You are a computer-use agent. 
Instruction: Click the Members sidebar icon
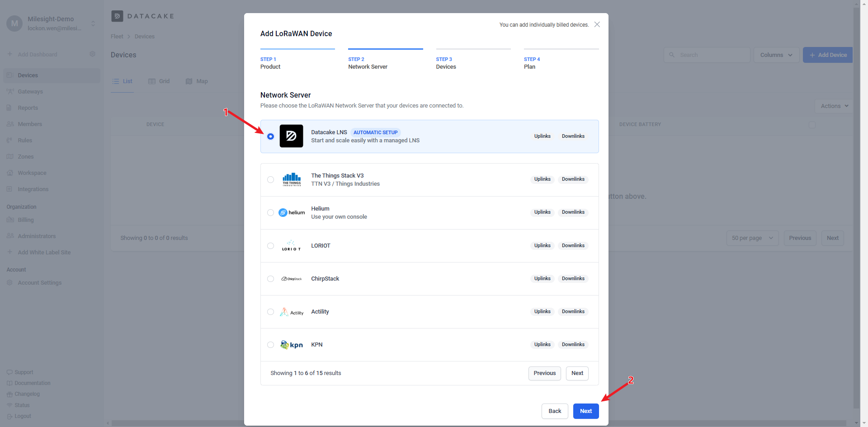tap(10, 124)
